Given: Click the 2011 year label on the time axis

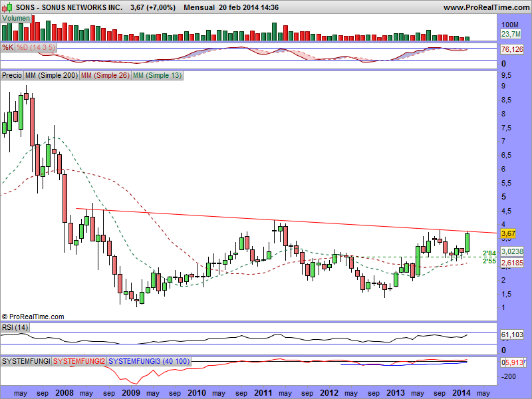Looking at the screenshot, I should point(263,393).
